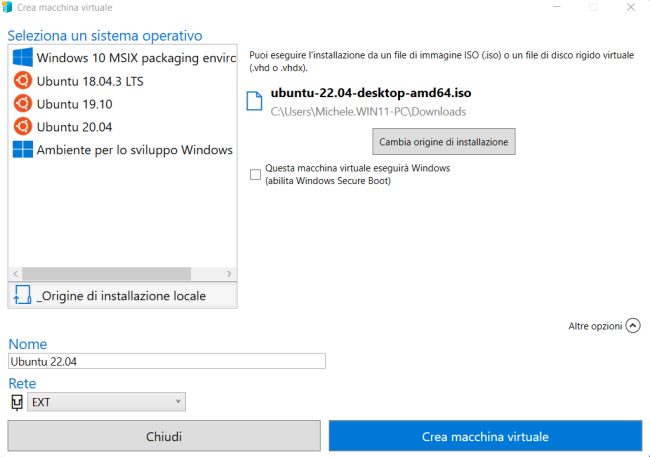The width and height of the screenshot is (650, 457).
Task: Collapse Altre opzioni with the chevron button
Action: [633, 326]
